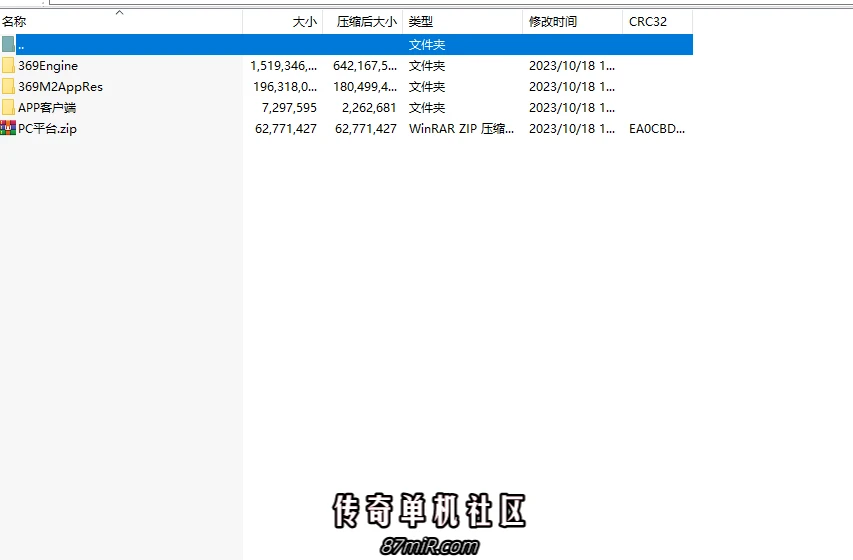
Task: Sort by the 大小 column header
Action: (x=283, y=21)
